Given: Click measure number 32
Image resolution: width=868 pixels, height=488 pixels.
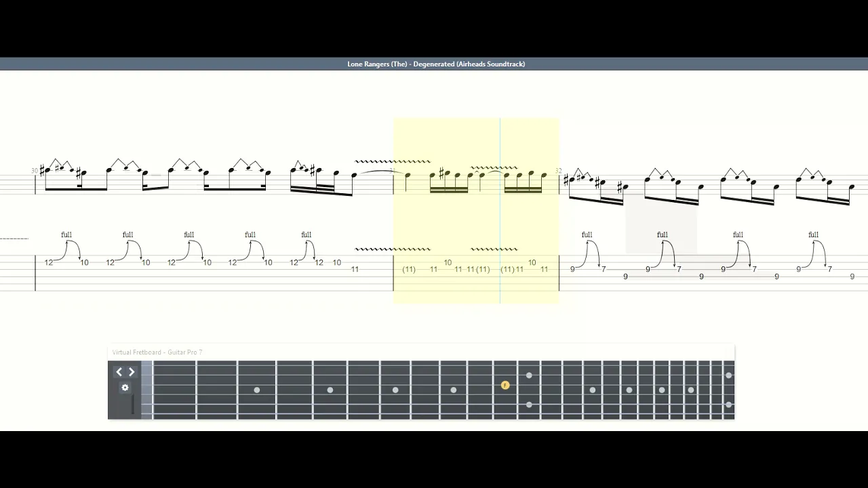Looking at the screenshot, I should (558, 171).
